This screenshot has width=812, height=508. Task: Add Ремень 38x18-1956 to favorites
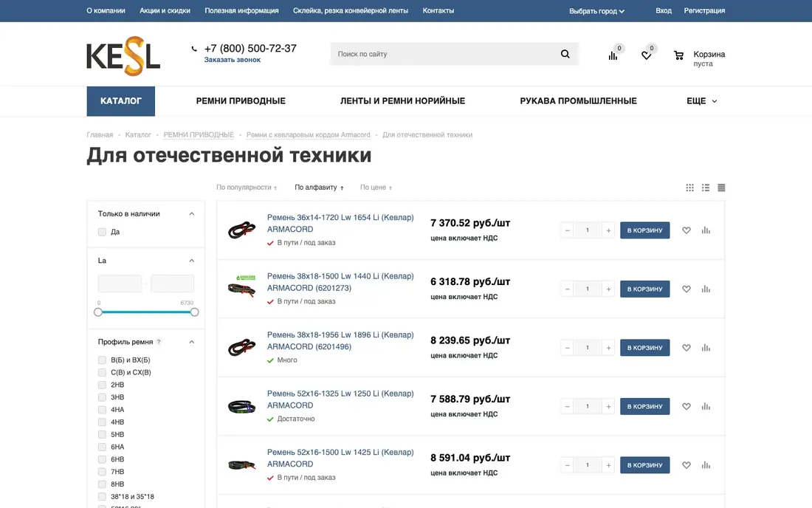(x=687, y=348)
